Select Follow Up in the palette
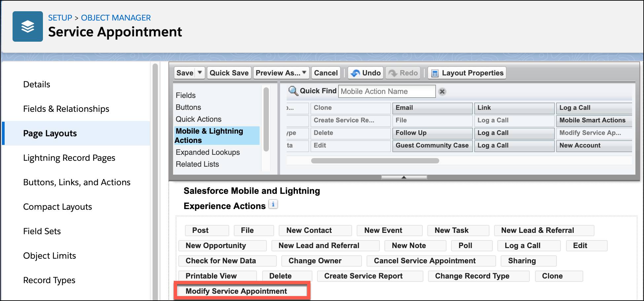The image size is (644, 301). coord(432,133)
